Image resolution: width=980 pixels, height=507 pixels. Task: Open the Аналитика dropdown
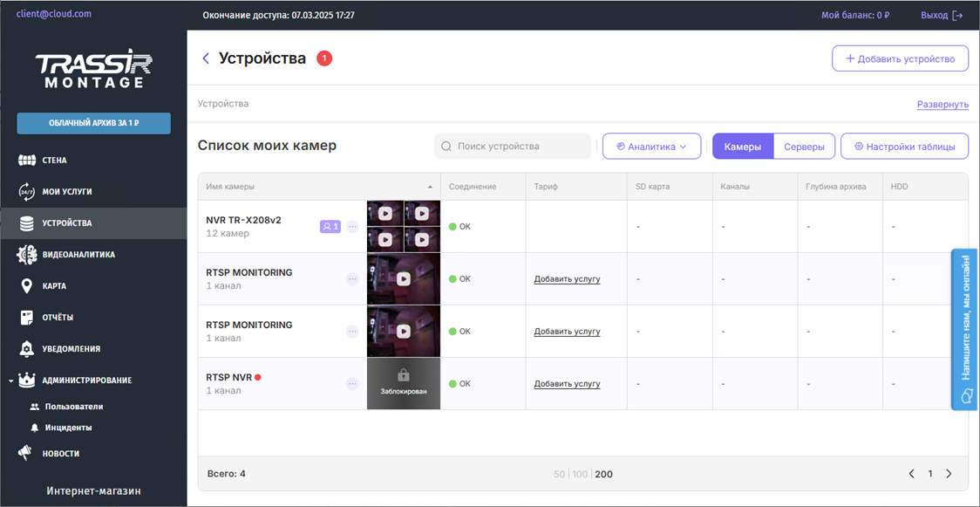click(651, 147)
